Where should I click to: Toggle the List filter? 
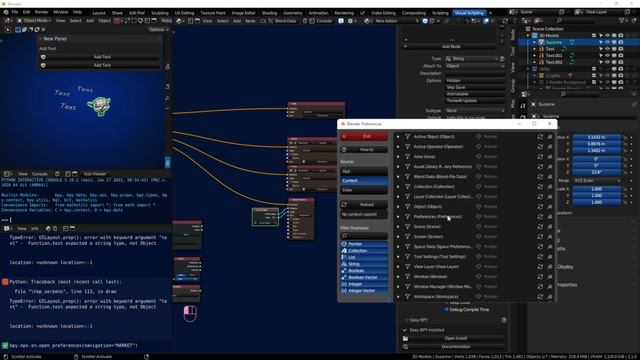point(364,257)
